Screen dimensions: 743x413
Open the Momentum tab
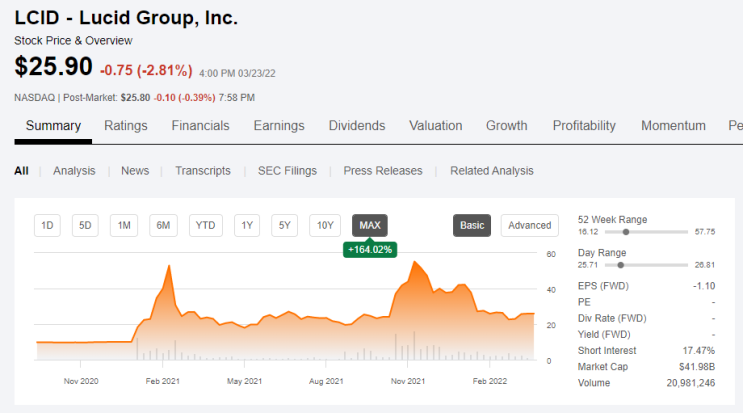coord(673,126)
